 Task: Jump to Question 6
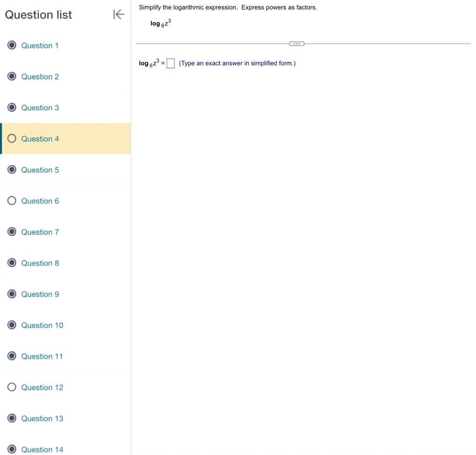pos(40,201)
